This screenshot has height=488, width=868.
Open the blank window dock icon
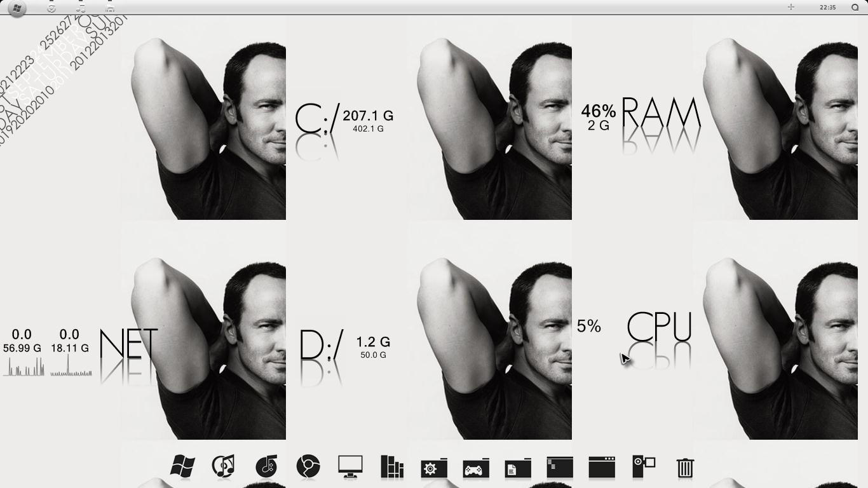[x=602, y=467]
